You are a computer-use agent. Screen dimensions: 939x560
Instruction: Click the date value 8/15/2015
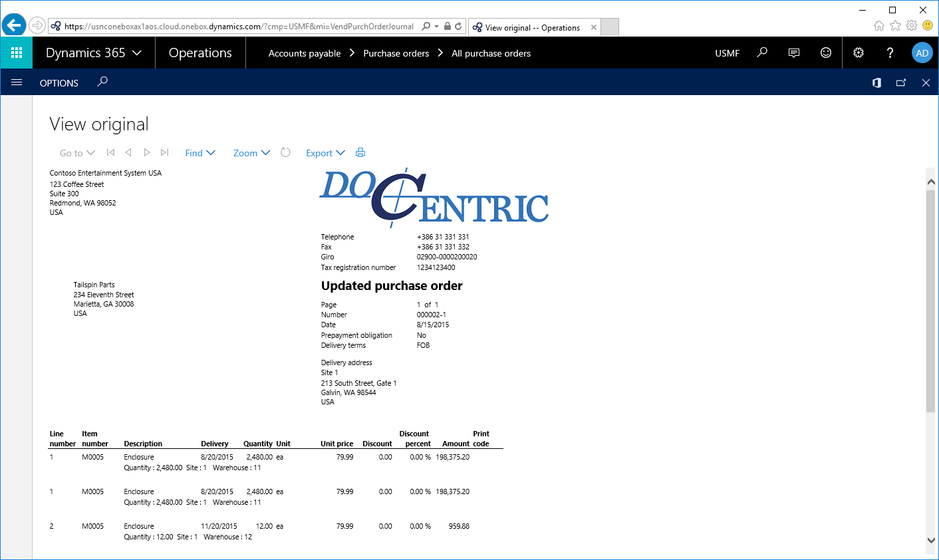tap(433, 325)
